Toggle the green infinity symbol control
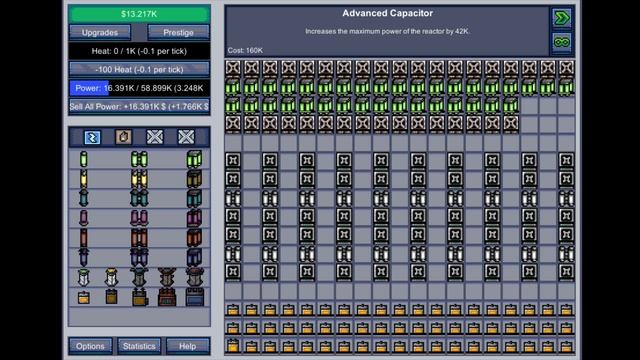 (562, 42)
